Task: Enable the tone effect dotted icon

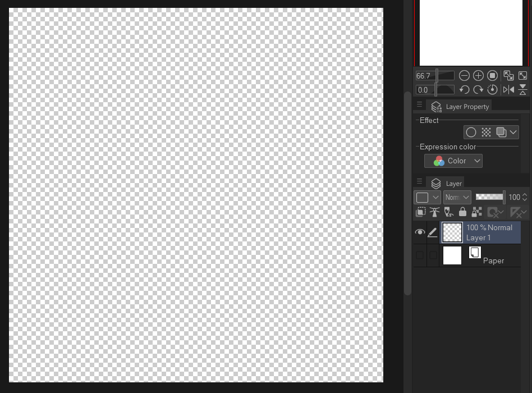Action: (x=486, y=132)
